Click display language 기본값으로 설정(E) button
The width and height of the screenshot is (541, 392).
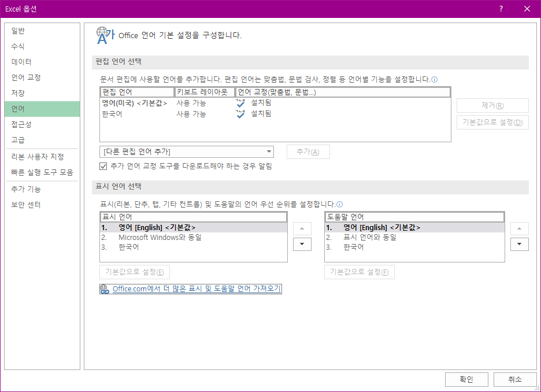click(135, 272)
